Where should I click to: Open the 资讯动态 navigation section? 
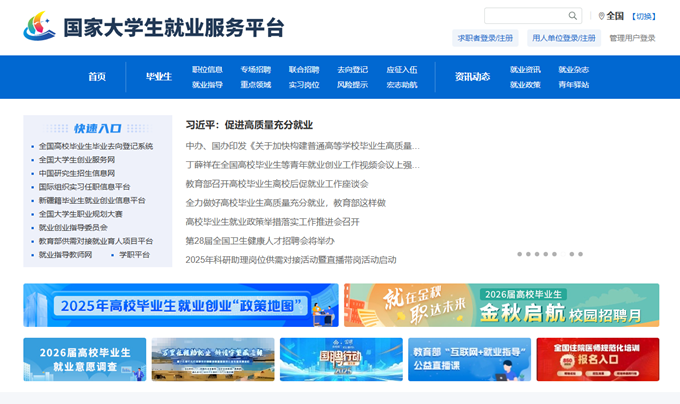[472, 77]
